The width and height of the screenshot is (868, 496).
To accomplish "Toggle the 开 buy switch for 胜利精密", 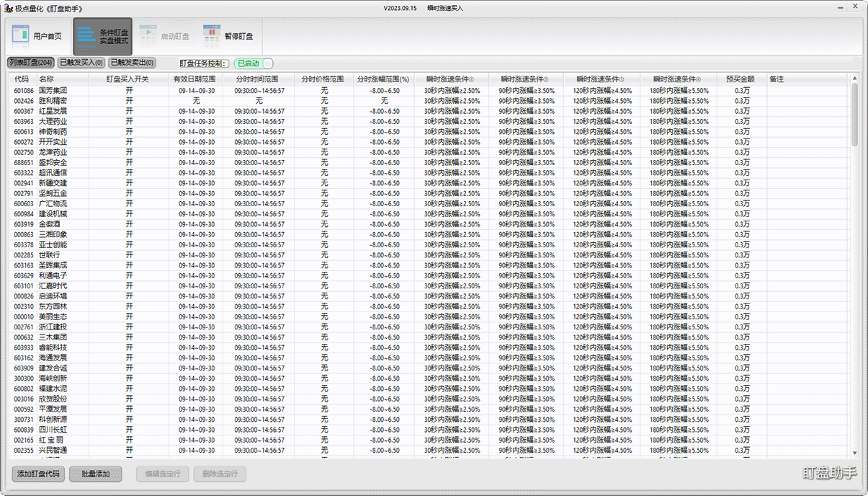I will [129, 101].
